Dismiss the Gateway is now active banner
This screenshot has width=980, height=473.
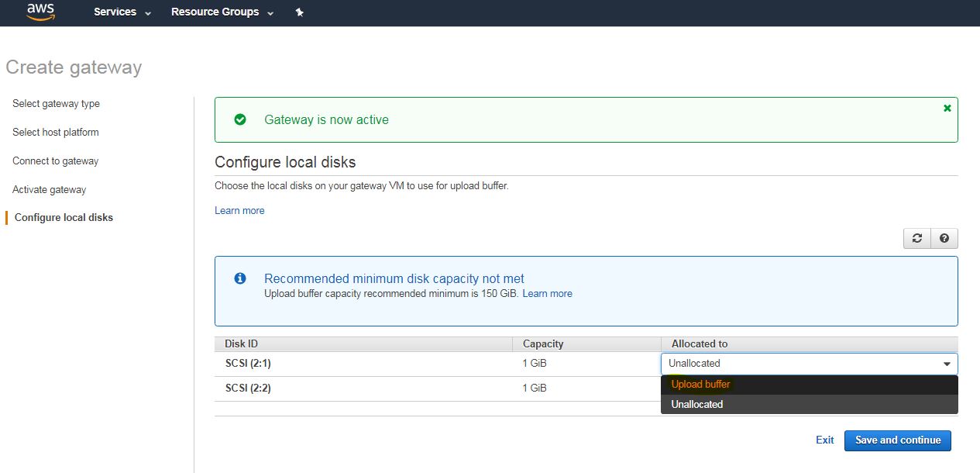[947, 109]
